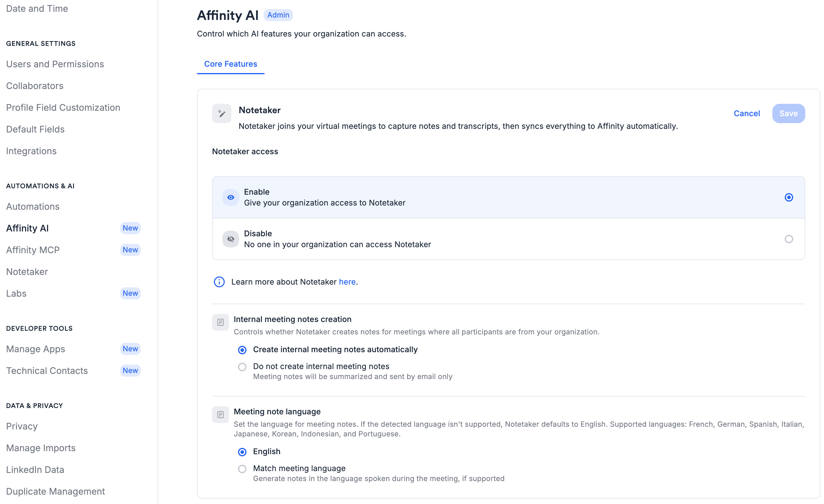Click the New badge beside Affinity MCP
The image size is (824, 504).
point(130,250)
